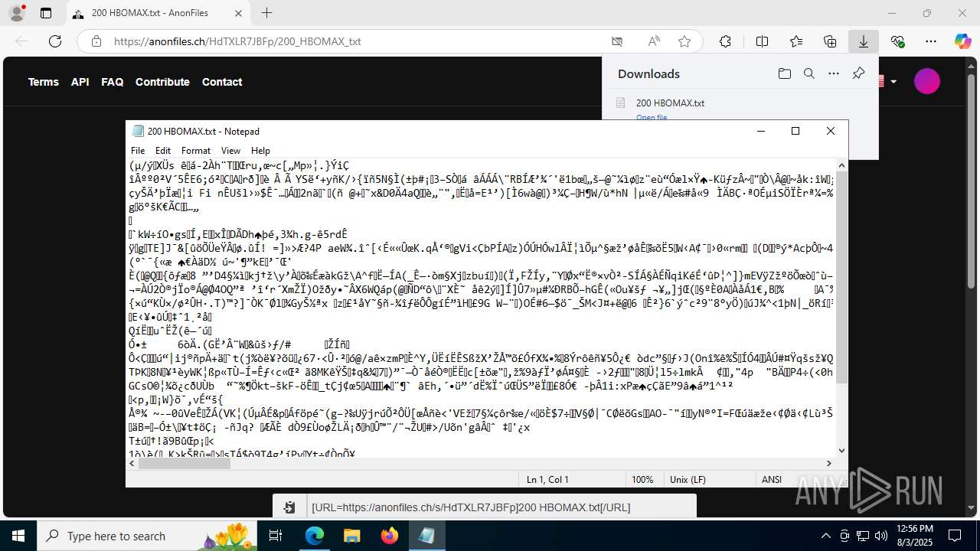Open Notepad Edit menu
980x551 pixels.
(x=163, y=151)
